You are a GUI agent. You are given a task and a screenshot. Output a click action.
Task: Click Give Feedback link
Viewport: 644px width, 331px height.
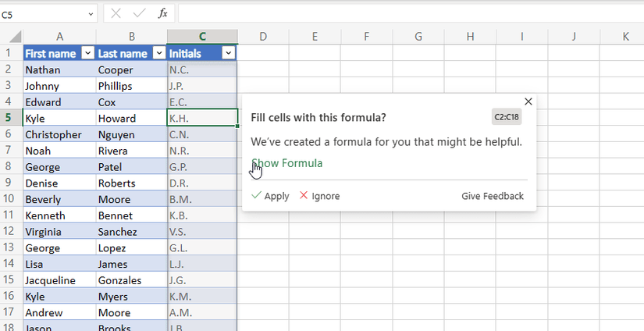(493, 196)
